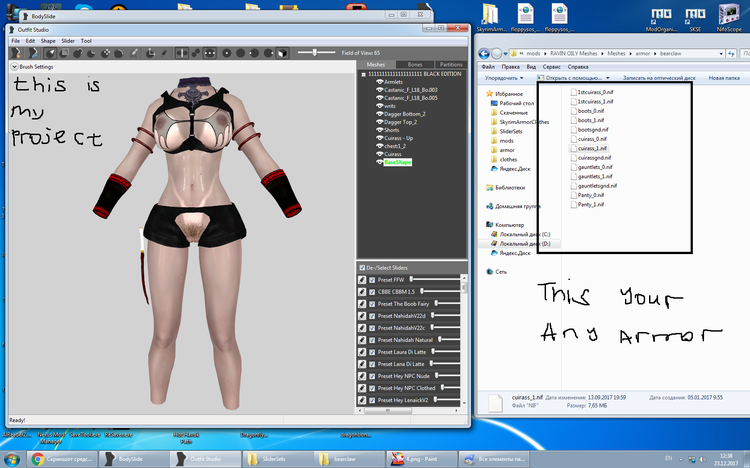
Task: Click Записать на оптический диск button
Action: [659, 78]
